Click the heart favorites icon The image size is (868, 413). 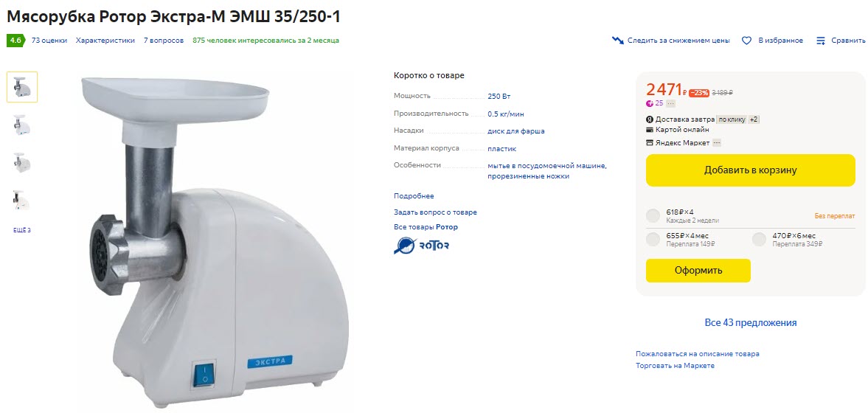click(x=746, y=41)
